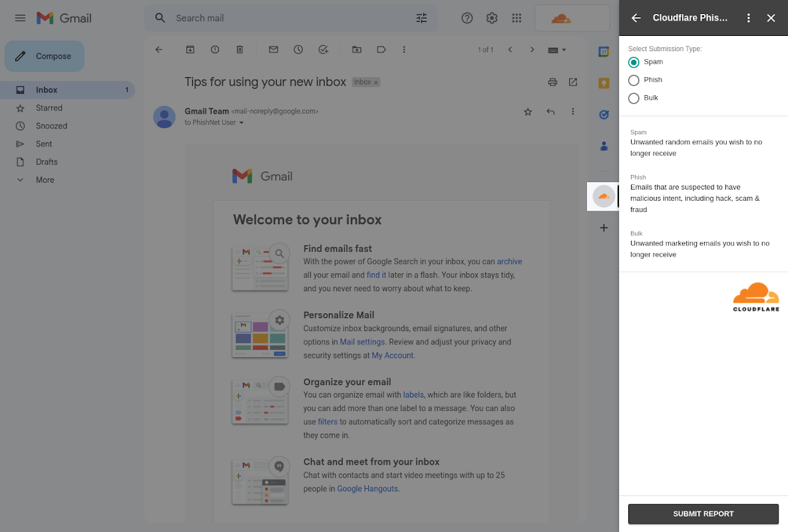Open the Labels icon in toolbar
The width and height of the screenshot is (788, 532).
tap(381, 50)
